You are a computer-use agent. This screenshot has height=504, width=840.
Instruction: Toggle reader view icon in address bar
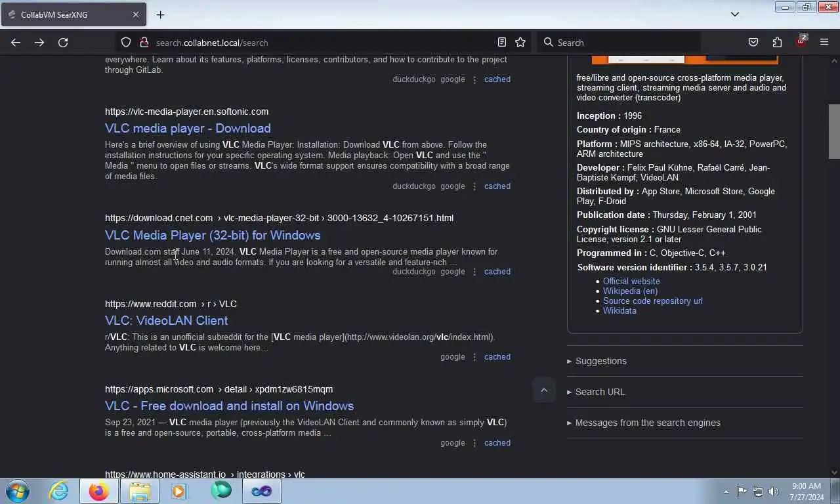502,43
